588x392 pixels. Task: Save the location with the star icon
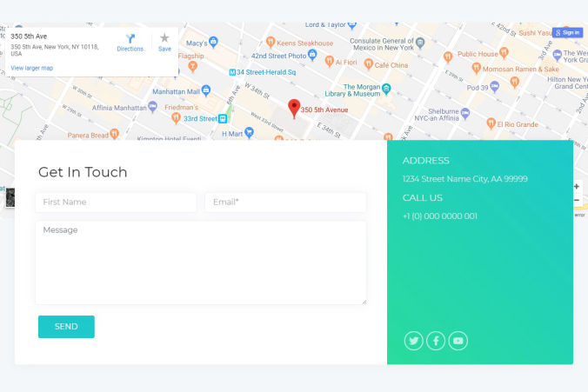[x=164, y=43]
